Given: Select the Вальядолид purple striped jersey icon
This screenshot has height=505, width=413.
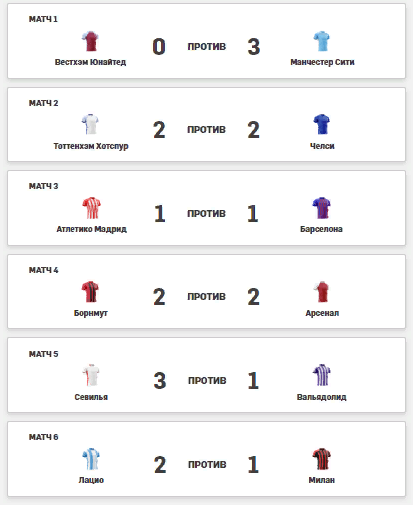Looking at the screenshot, I should coord(321,375).
